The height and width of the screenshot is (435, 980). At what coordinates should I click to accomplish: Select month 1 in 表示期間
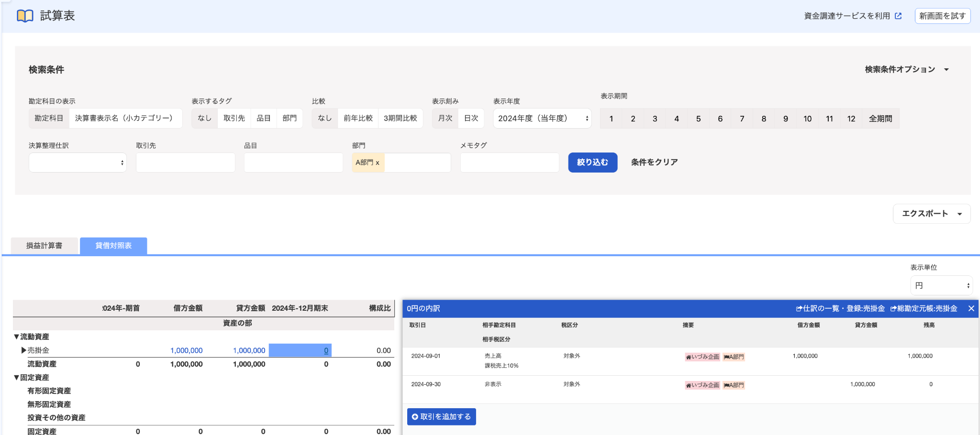coord(611,119)
